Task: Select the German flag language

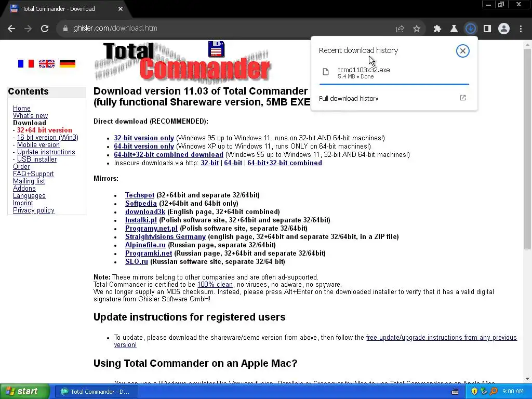Action: [68, 63]
